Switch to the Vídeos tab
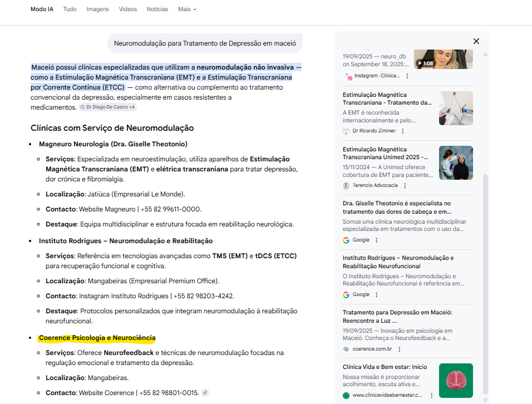The image size is (532, 404). coord(128,9)
